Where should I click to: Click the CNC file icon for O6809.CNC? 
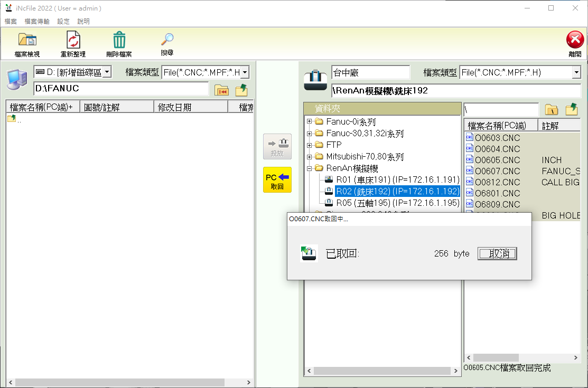tap(470, 204)
